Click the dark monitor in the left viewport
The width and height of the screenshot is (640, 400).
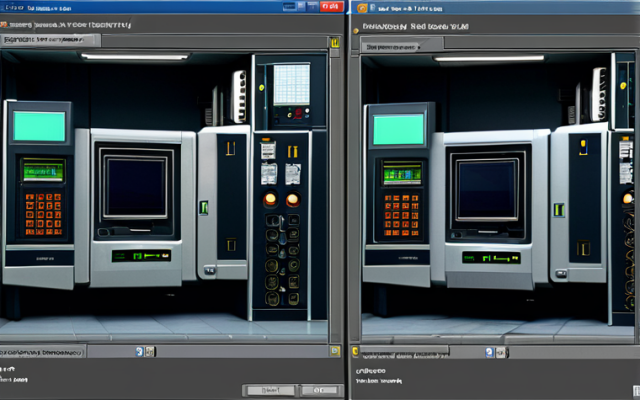point(136,187)
